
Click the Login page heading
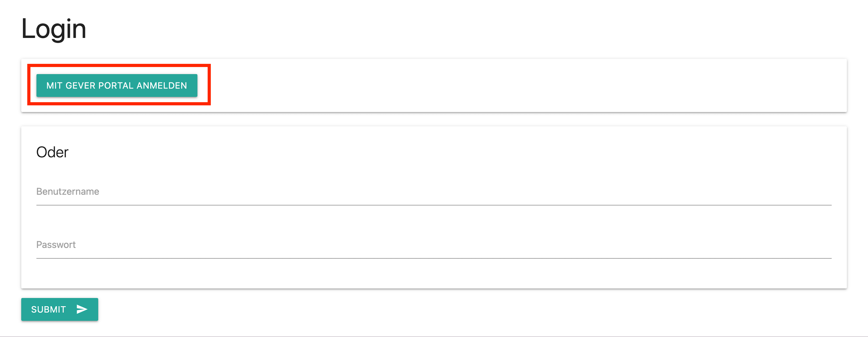[54, 29]
